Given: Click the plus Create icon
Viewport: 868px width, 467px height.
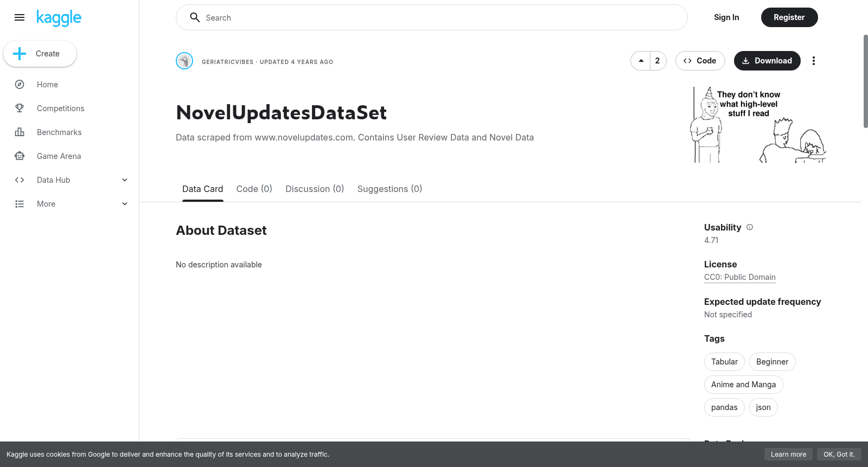Looking at the screenshot, I should [20, 54].
